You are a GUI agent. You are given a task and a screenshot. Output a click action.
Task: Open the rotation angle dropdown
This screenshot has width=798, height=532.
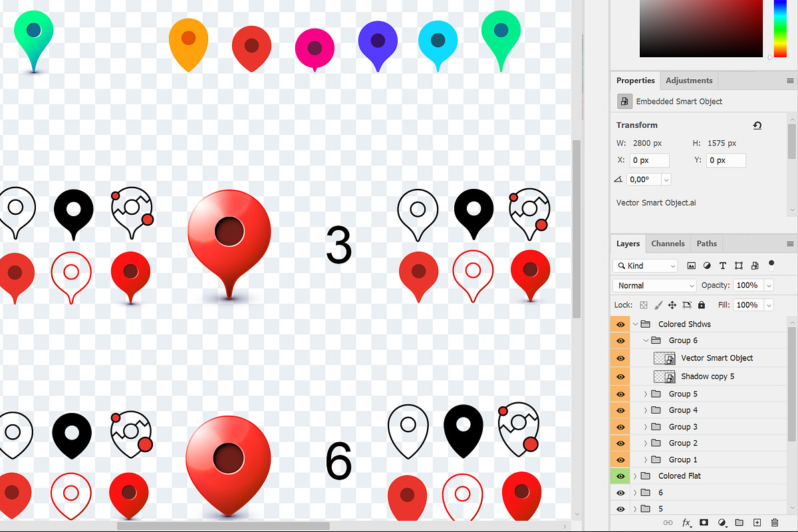pyautogui.click(x=666, y=180)
